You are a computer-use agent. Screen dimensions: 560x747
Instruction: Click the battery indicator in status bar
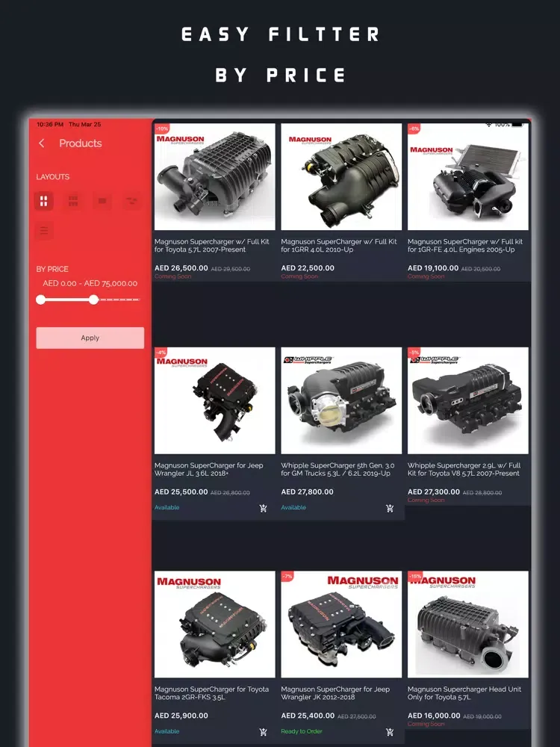click(x=517, y=125)
